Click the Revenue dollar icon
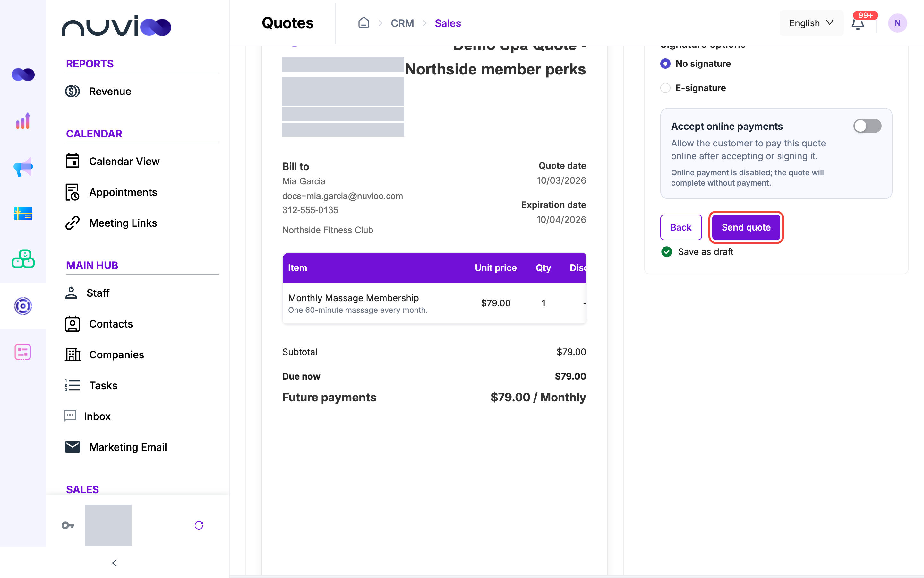Screen dimensions: 924x578 click(72, 92)
